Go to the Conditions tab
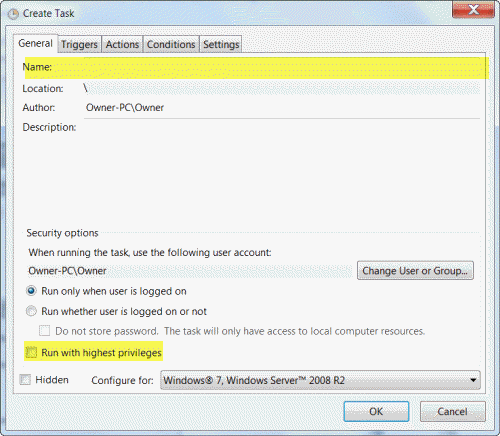 tap(171, 44)
